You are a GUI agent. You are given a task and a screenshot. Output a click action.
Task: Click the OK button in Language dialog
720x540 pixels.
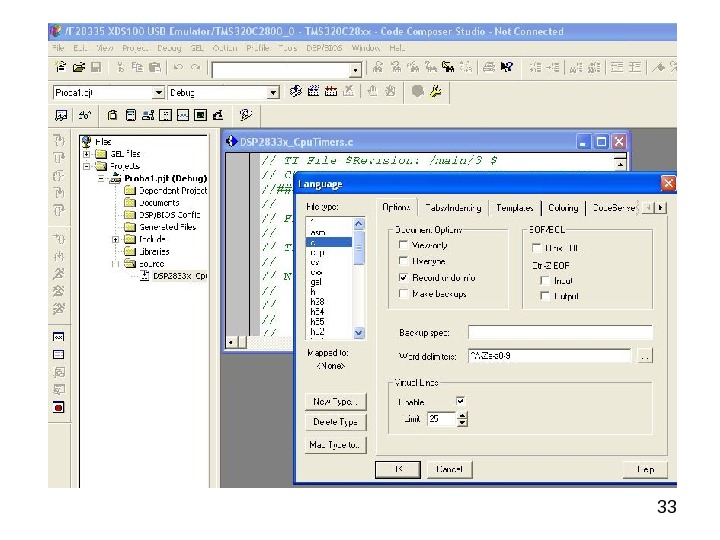tap(398, 469)
